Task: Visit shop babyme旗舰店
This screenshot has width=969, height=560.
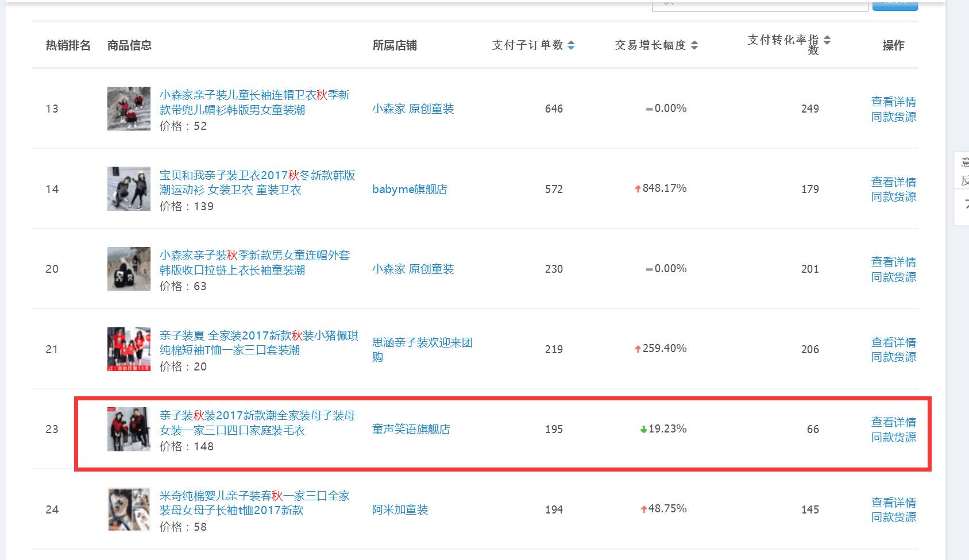Action: tap(410, 189)
